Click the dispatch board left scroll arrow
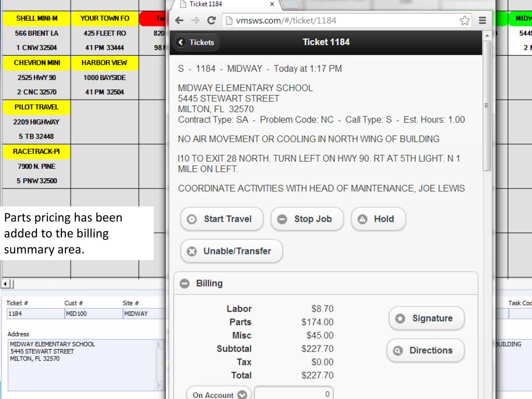This screenshot has width=532, height=399. (5, 283)
